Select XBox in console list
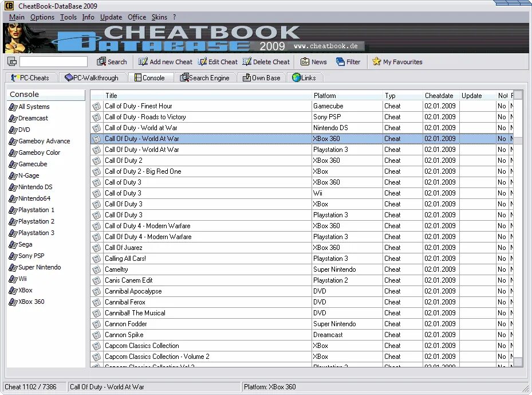 (x=21, y=291)
